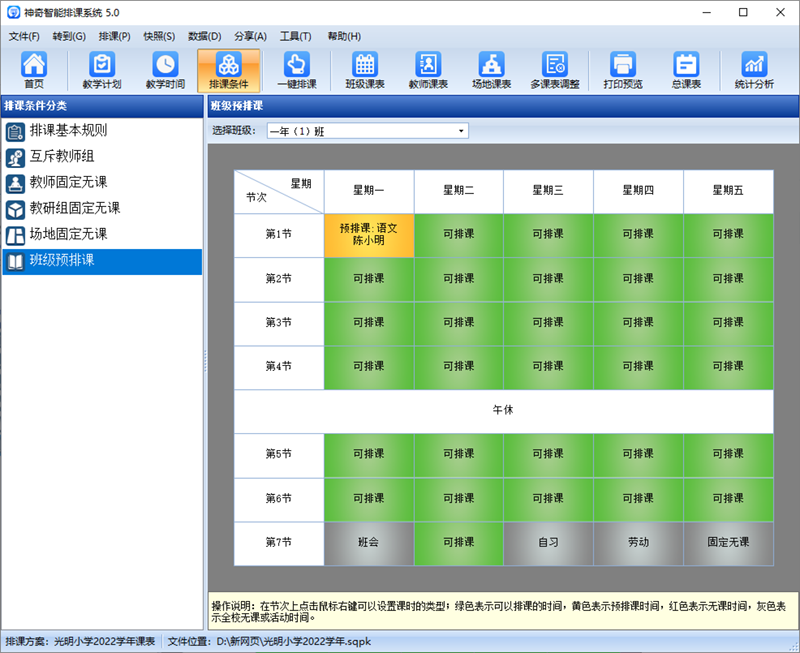Click the 教研组固定无课 cube icon
The width and height of the screenshot is (800, 653).
pos(15,210)
